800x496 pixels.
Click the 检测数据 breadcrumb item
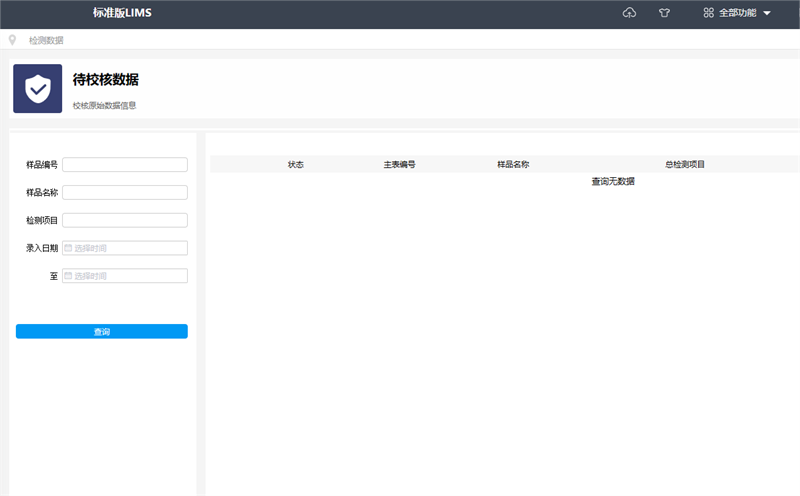tap(46, 40)
